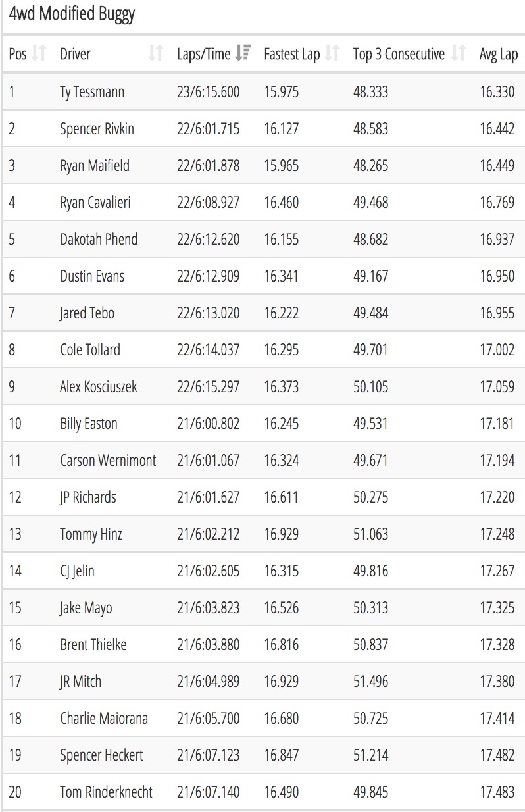525x812 pixels.
Task: Select the Ryan Cavalieri row
Action: tap(263, 202)
